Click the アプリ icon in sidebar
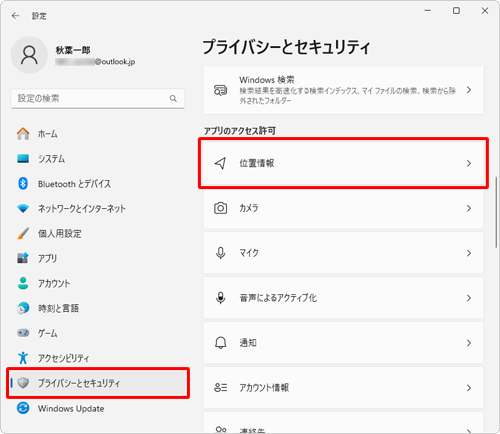Image resolution: width=500 pixels, height=434 pixels. pos(23,258)
